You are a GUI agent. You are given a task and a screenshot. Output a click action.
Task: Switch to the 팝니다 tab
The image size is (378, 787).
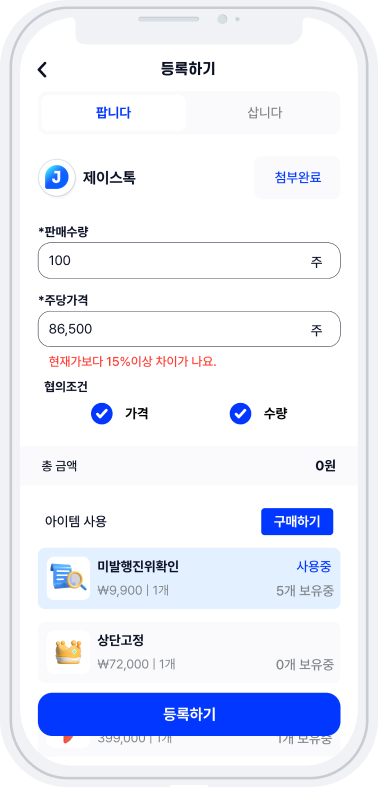(x=113, y=113)
